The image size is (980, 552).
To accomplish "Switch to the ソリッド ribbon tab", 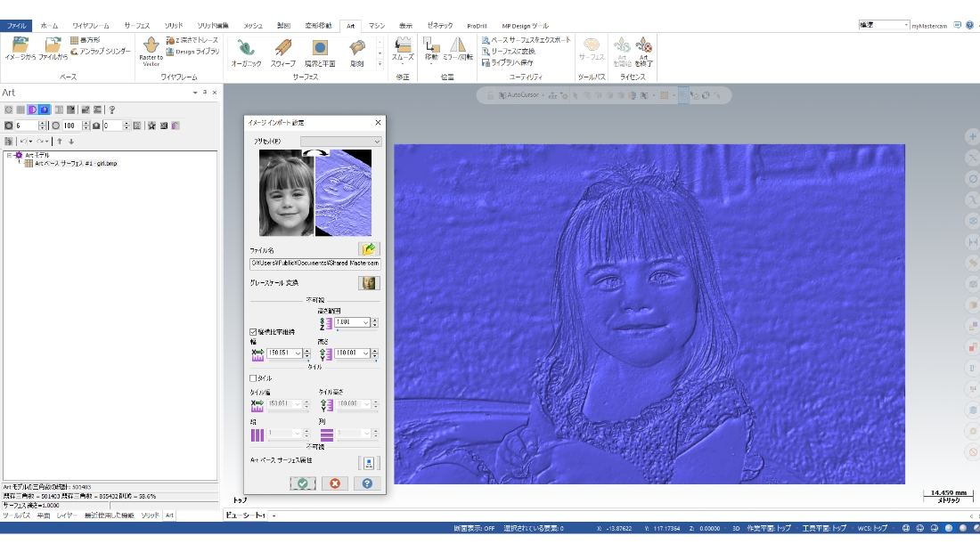I will point(174,26).
